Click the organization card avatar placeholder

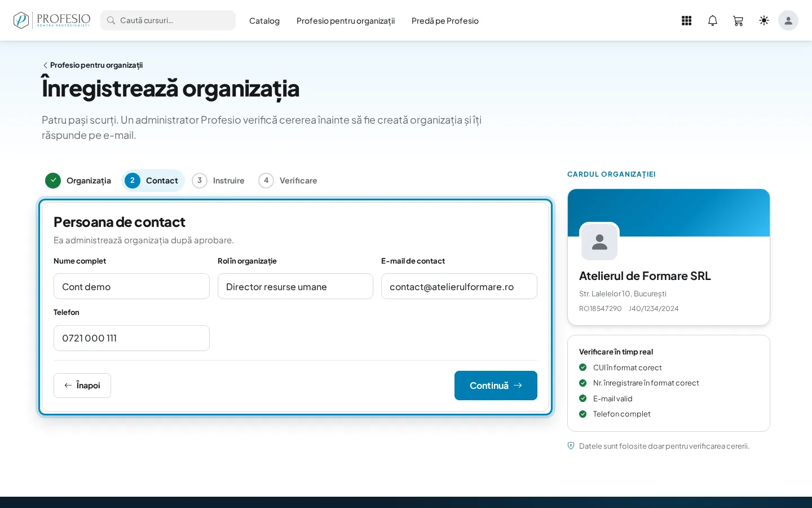599,242
